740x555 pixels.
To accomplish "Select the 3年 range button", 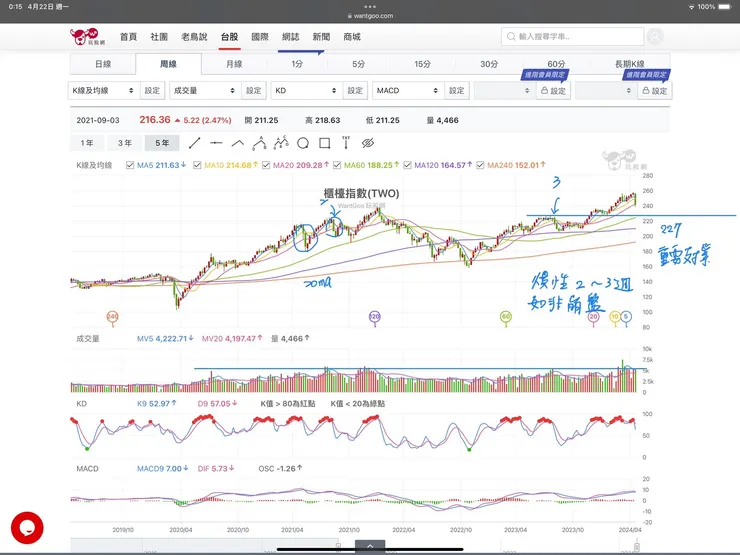I will pos(125,143).
